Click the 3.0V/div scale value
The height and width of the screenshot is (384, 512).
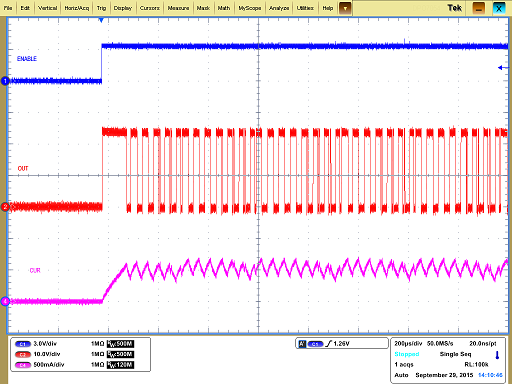45,344
